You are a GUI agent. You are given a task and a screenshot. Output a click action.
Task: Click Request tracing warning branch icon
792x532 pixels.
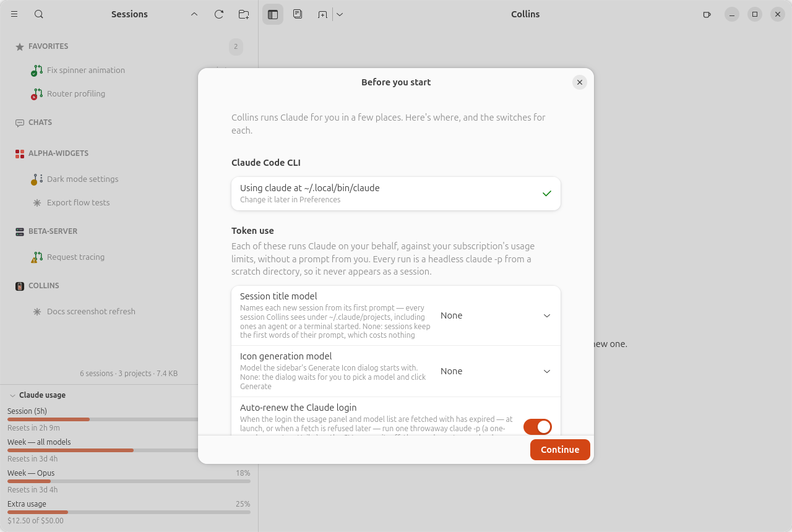click(x=37, y=257)
